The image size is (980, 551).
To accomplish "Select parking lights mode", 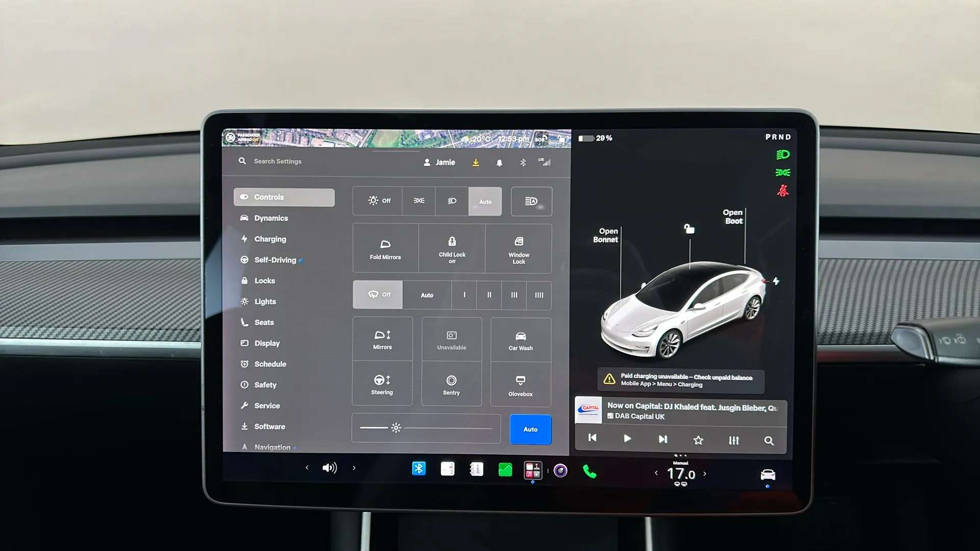I will click(x=419, y=201).
